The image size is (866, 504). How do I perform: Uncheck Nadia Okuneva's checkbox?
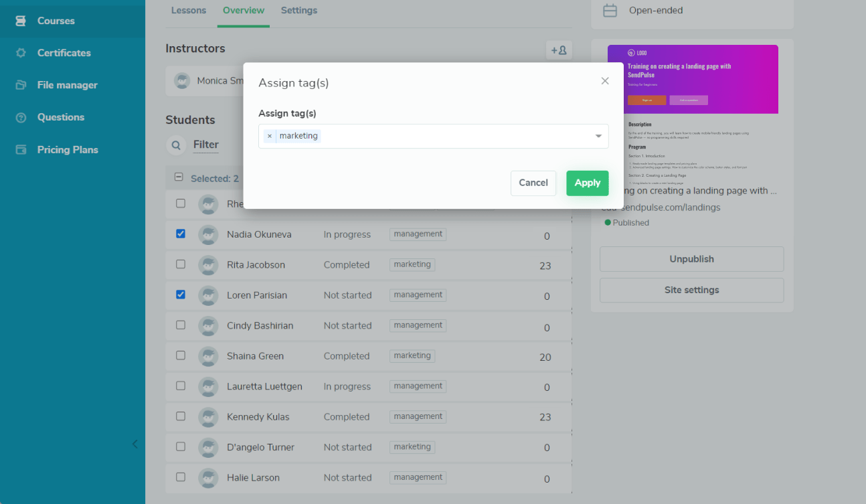181,234
